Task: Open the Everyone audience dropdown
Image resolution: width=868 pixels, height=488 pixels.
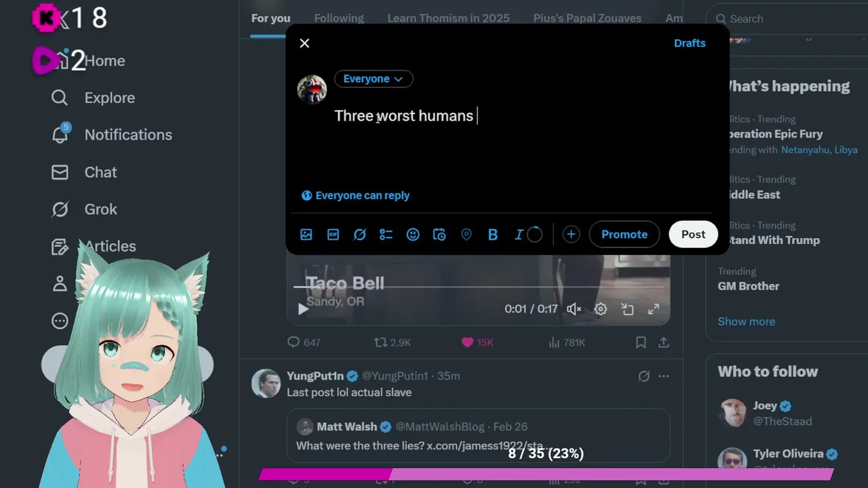Action: (374, 79)
